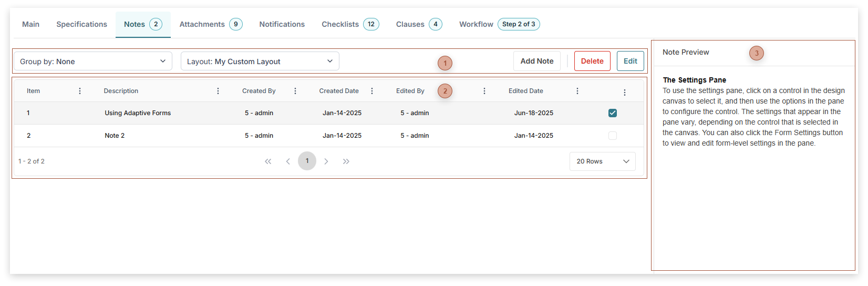Expand the Group by: None dropdown
The height and width of the screenshot is (286, 868).
(x=93, y=62)
